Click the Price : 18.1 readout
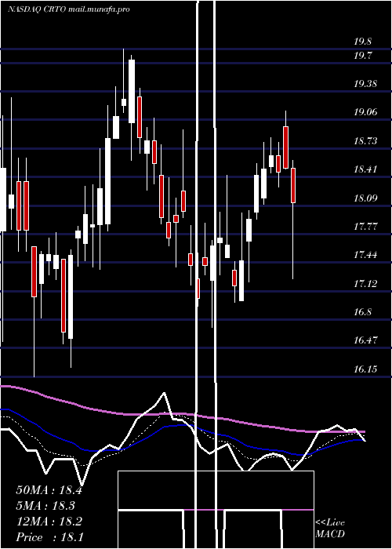The width and height of the screenshot is (392, 549). click(x=49, y=537)
